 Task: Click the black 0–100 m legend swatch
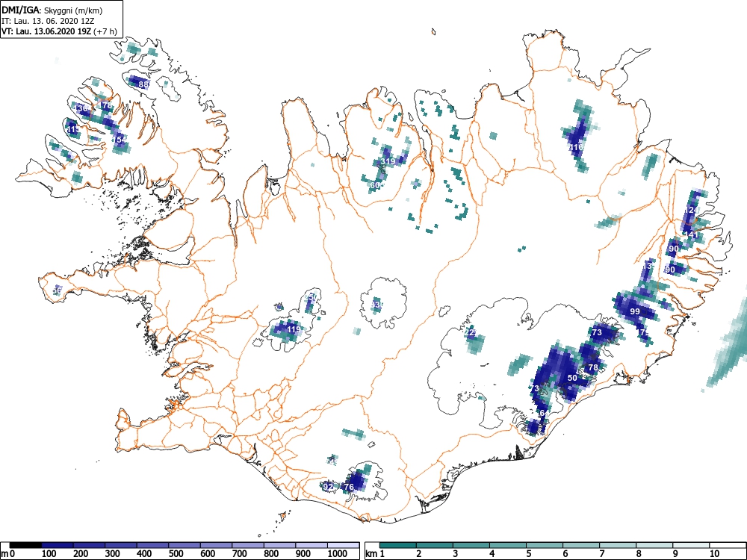[25, 545]
